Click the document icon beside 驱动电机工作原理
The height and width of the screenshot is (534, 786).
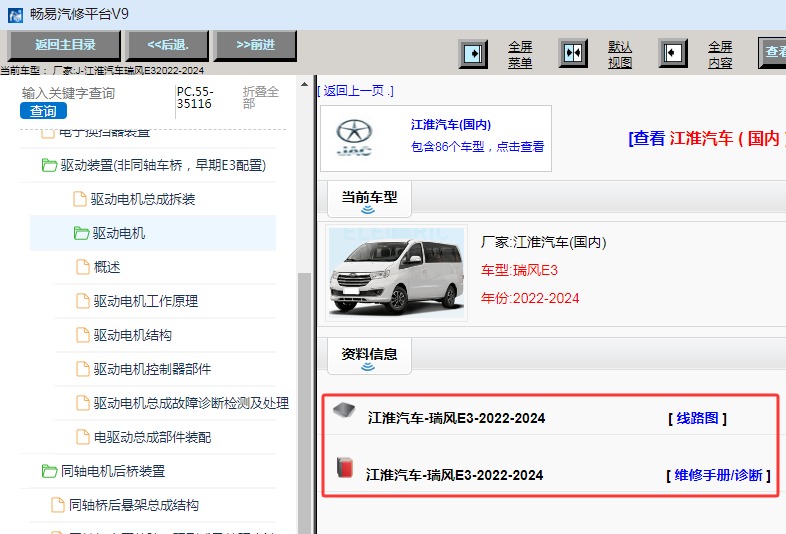pos(83,301)
